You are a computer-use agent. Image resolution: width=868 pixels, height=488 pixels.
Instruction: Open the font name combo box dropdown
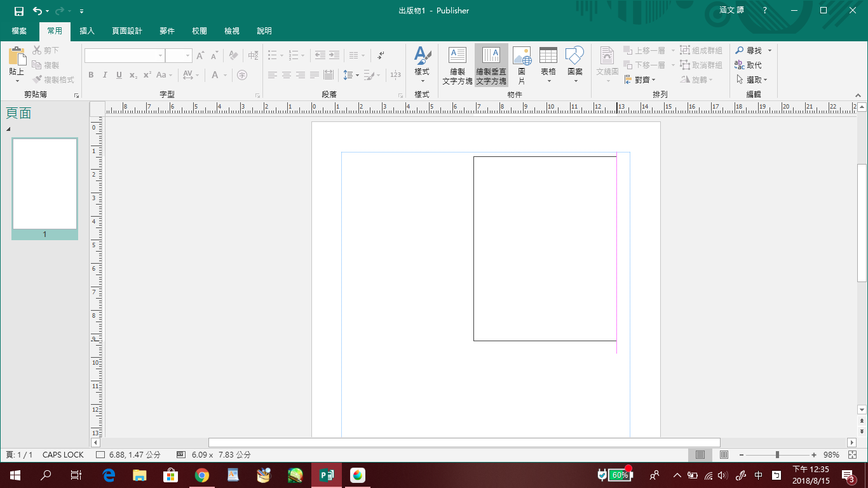(x=160, y=56)
